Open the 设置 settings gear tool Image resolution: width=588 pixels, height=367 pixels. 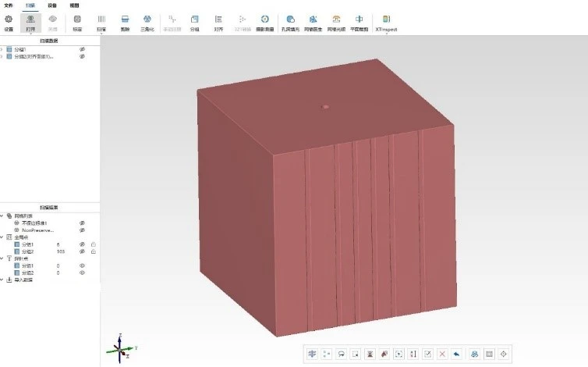pyautogui.click(x=9, y=23)
